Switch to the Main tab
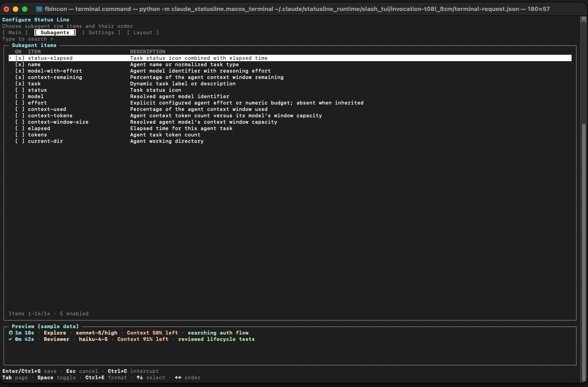 (15, 33)
